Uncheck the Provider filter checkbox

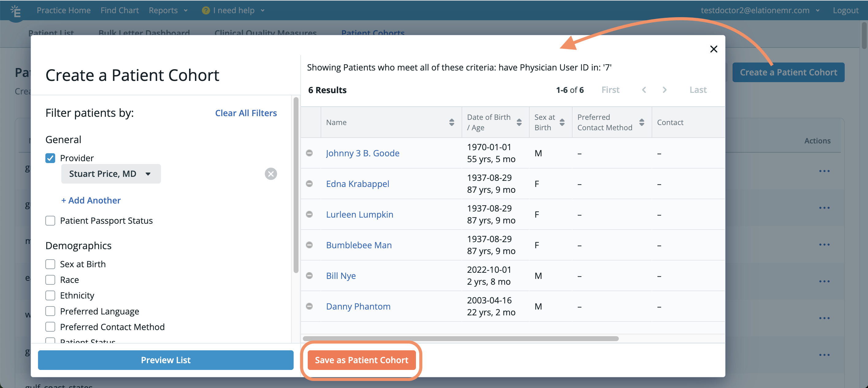click(50, 158)
